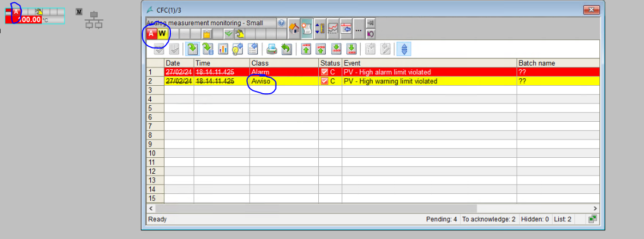Open the Batch view table-arrow icon
The width and height of the screenshot is (644, 239).
pos(346,29)
